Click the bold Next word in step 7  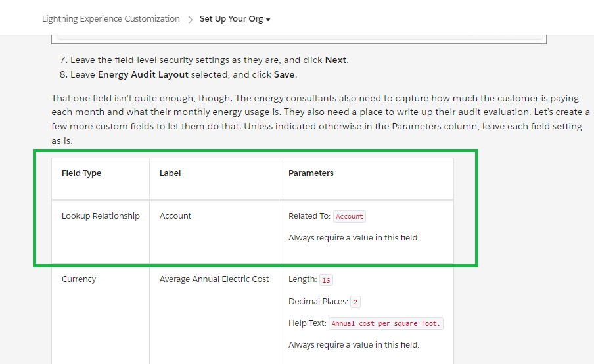(x=335, y=60)
